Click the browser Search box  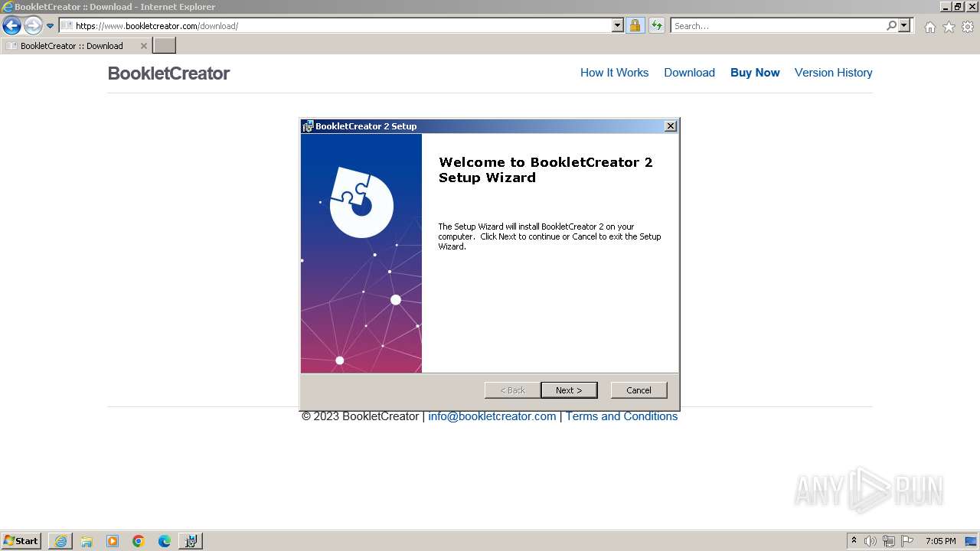point(777,26)
